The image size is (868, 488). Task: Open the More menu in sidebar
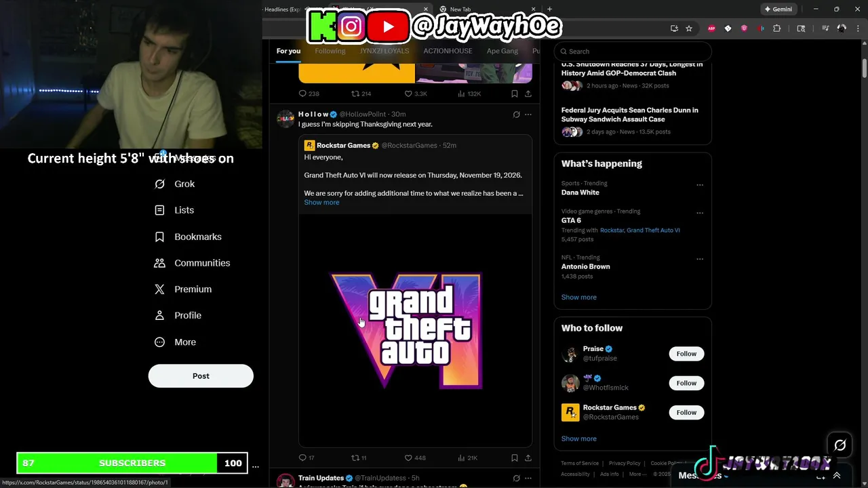click(x=175, y=342)
